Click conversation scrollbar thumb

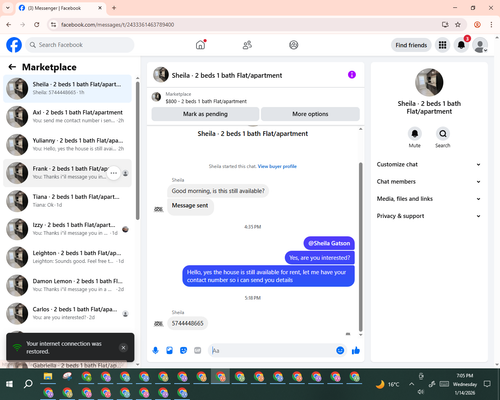[x=360, y=247]
